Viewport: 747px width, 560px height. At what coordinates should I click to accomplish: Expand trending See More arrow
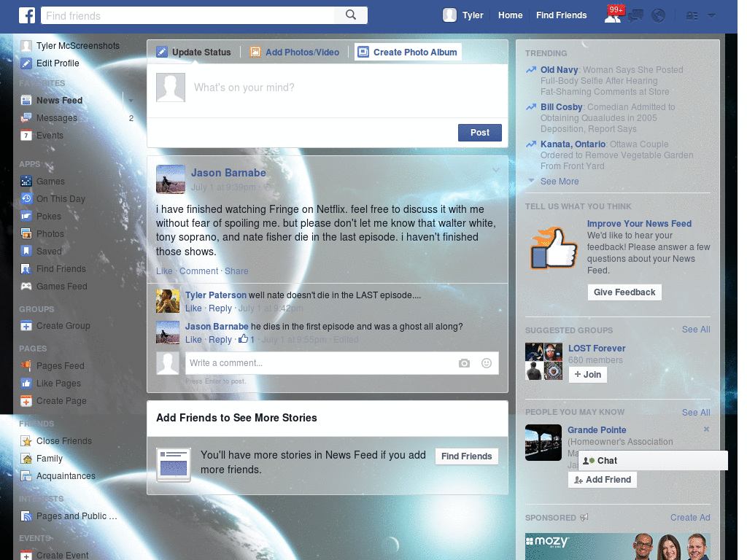pyautogui.click(x=531, y=181)
